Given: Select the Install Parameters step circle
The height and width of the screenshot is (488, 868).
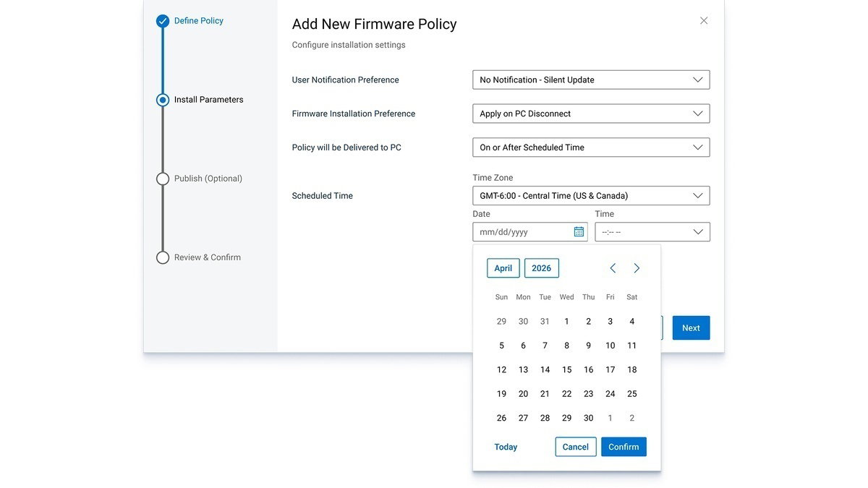Looking at the screenshot, I should 163,100.
